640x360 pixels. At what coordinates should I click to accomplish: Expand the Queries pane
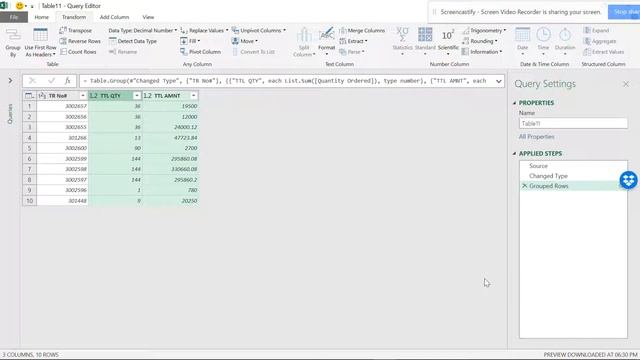click(x=10, y=81)
